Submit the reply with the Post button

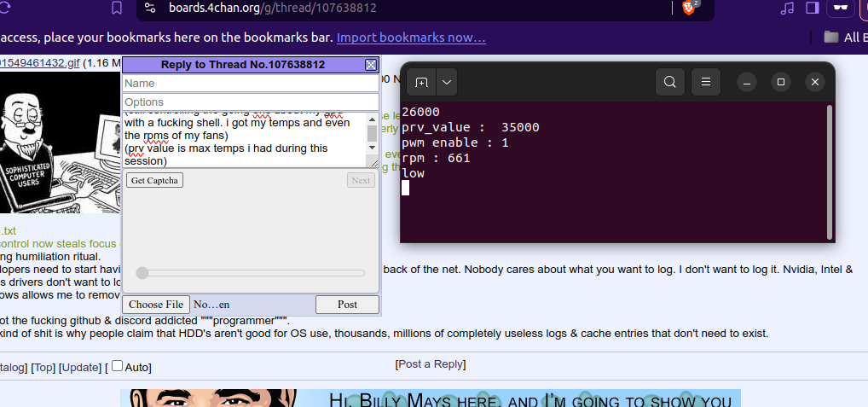click(x=347, y=305)
